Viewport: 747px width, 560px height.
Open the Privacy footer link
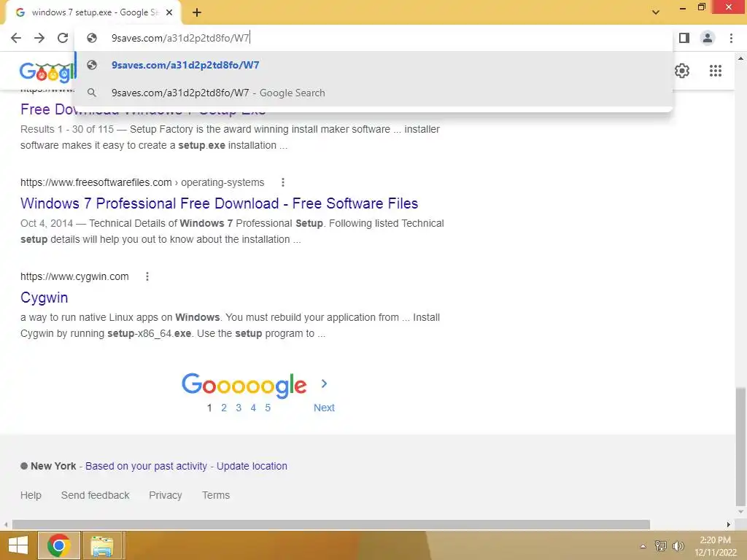pyautogui.click(x=166, y=495)
